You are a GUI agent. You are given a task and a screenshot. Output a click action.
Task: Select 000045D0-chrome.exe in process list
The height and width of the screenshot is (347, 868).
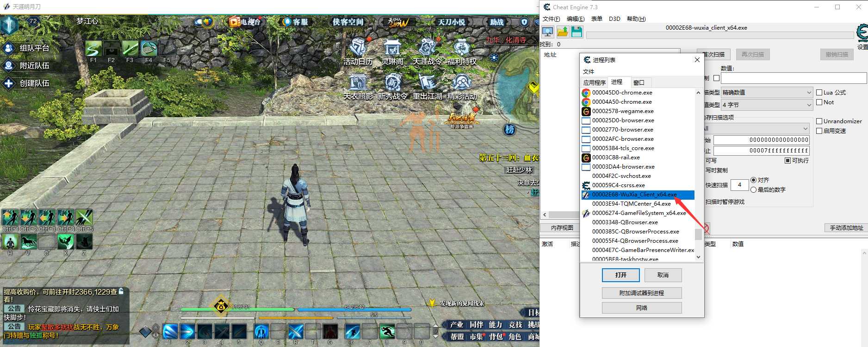[638, 93]
